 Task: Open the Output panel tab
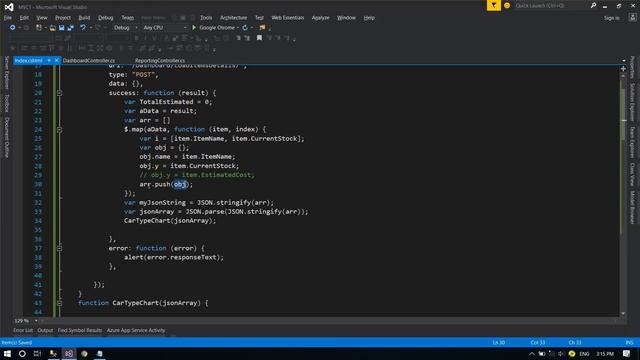point(45,330)
